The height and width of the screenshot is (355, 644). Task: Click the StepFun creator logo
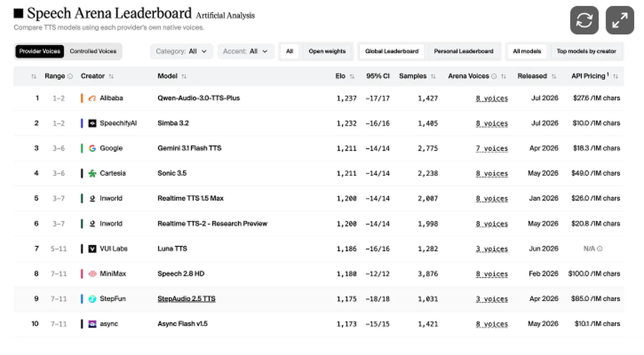tap(92, 299)
